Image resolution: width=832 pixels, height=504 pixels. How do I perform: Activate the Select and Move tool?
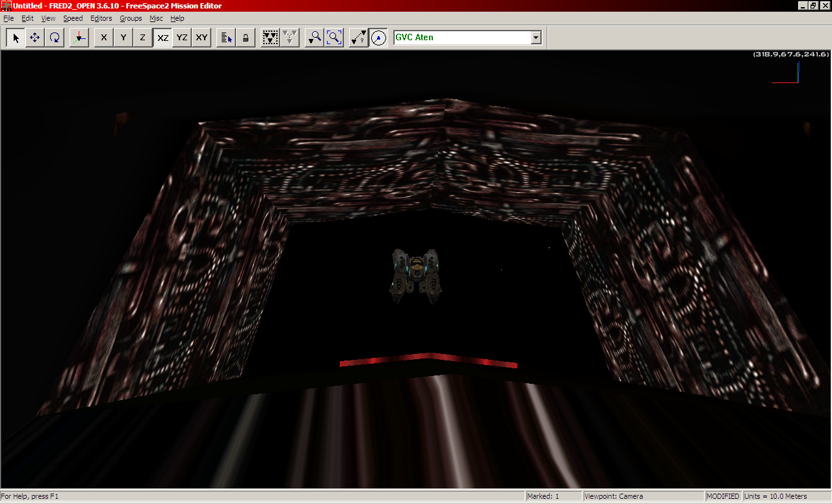(x=35, y=38)
